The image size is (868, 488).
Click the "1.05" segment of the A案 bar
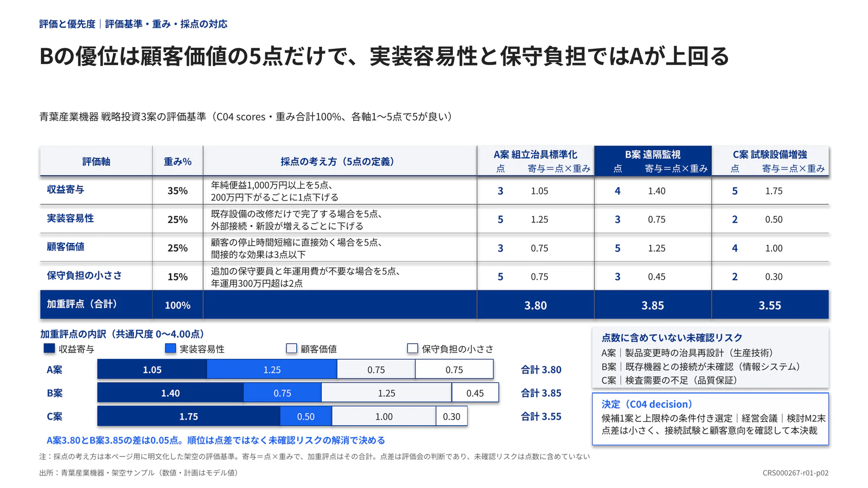(x=152, y=370)
